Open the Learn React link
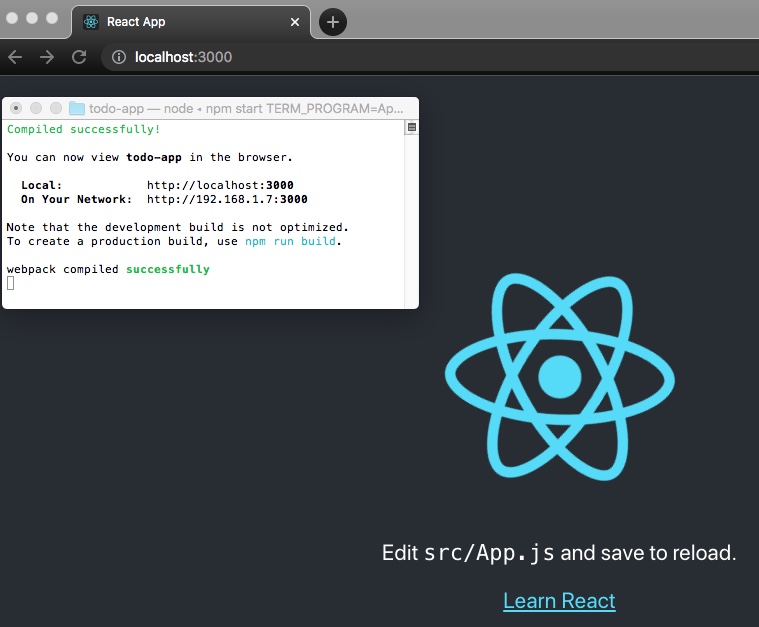 point(559,601)
